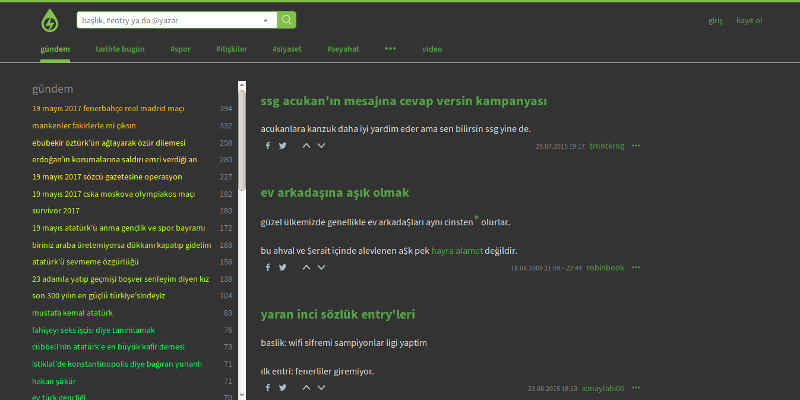Viewport: 800px width, 400px height.
Task: Downvote the icmaylabi06 entry
Action: 321,388
